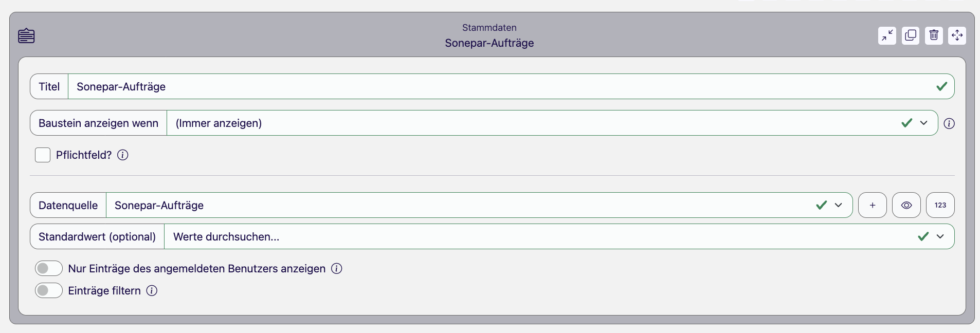This screenshot has height=333, width=980.
Task: Open the Standardwert dropdown chevron
Action: click(940, 236)
